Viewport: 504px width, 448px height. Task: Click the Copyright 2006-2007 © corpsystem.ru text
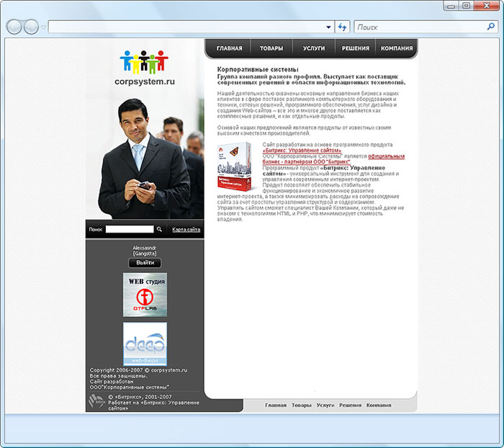[x=138, y=370]
